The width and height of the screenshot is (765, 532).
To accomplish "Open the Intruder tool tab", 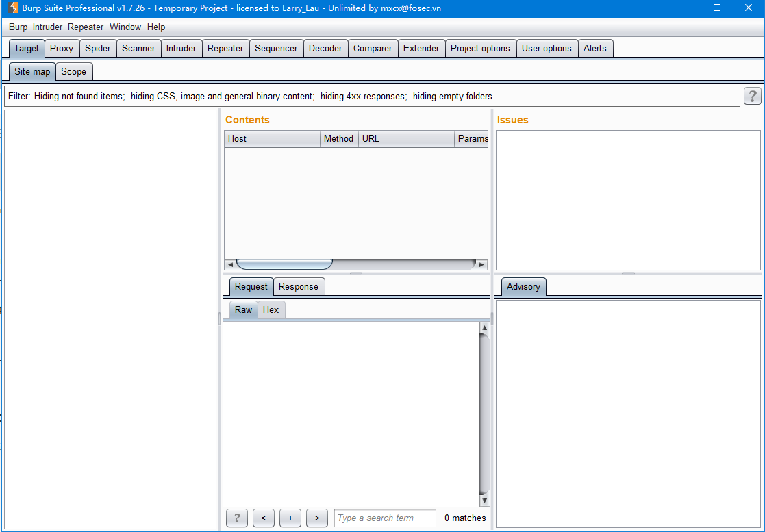I will coord(181,49).
